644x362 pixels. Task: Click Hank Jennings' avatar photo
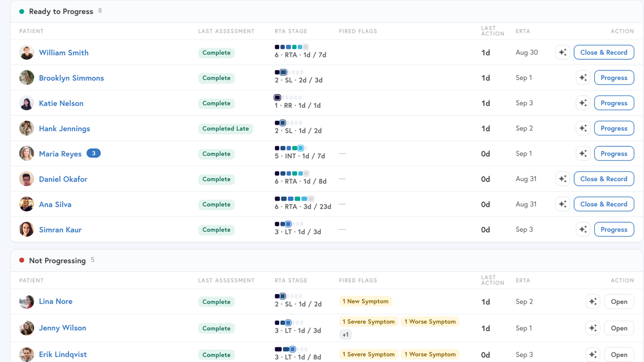pyautogui.click(x=27, y=128)
